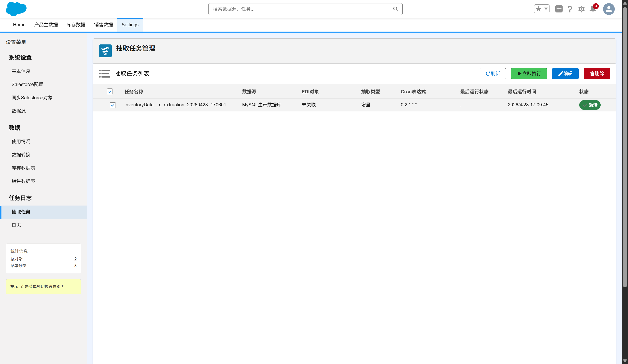This screenshot has width=628, height=364.
Task: Open the 产品主数据 tab
Action: 46,25
